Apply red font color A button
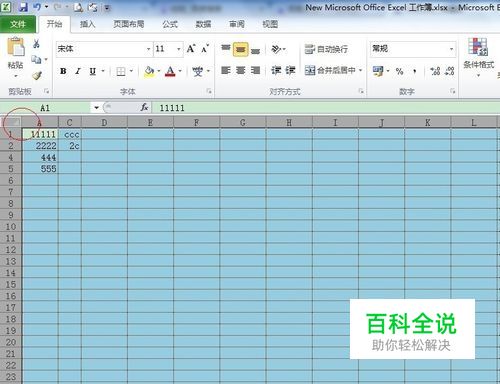This screenshot has width=500, height=384. click(170, 71)
